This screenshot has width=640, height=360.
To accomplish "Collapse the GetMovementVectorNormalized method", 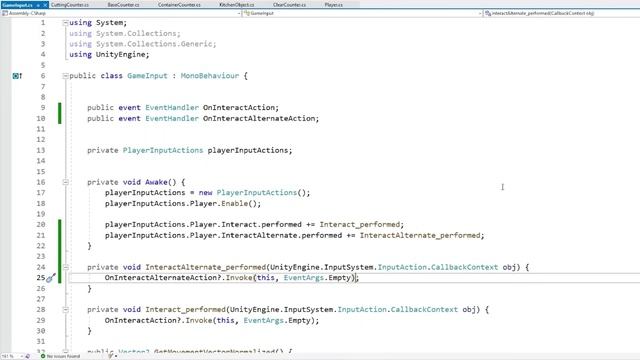I will pyautogui.click(x=65, y=351).
